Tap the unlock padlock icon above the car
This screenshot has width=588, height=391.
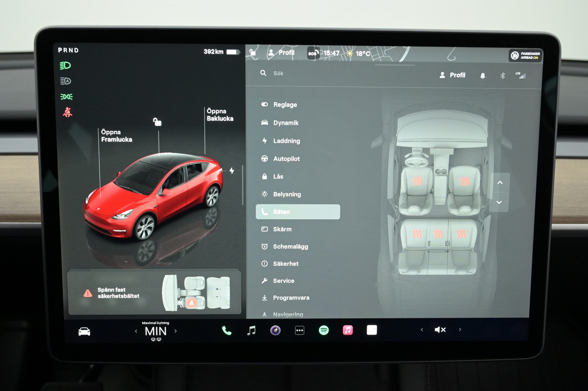point(157,122)
